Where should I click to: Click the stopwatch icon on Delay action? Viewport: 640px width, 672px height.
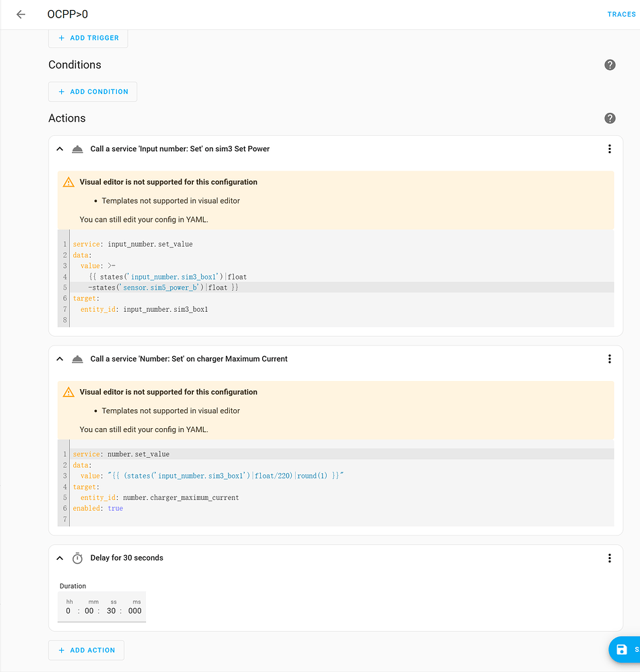pos(77,558)
